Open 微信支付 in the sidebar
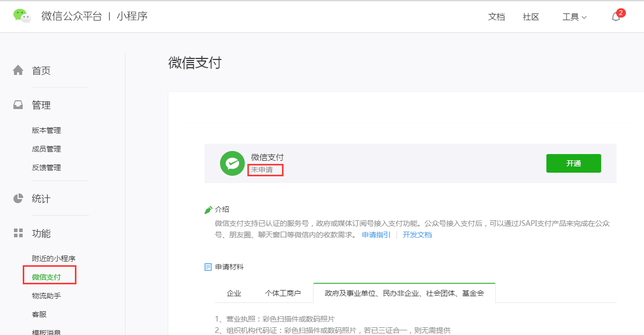The width and height of the screenshot is (644, 335). point(46,277)
